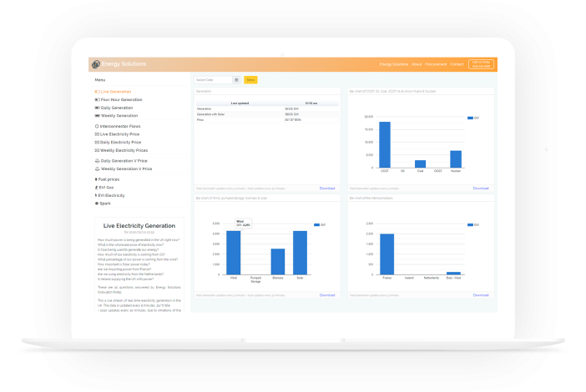Open Four Hour Generation menu item
586x392 pixels.
(121, 99)
